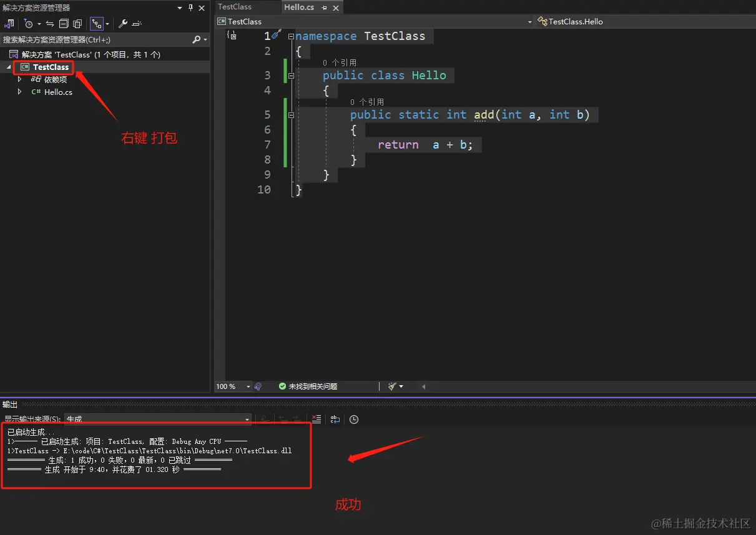Open search options dropdown next to magnifier
This screenshot has height=535, width=756.
(x=205, y=39)
